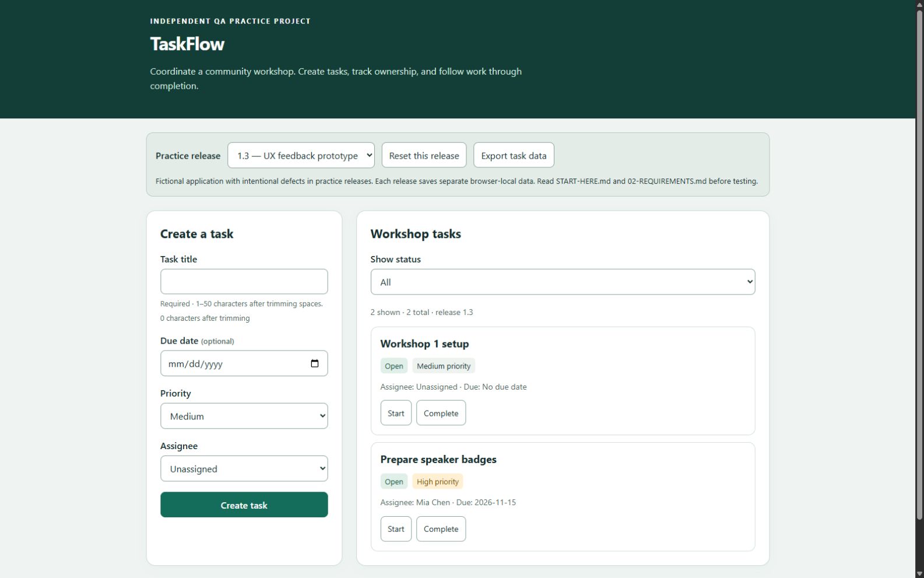Click the Prepare speaker badges title
Viewport: 924px width, 578px height.
pyautogui.click(x=438, y=459)
